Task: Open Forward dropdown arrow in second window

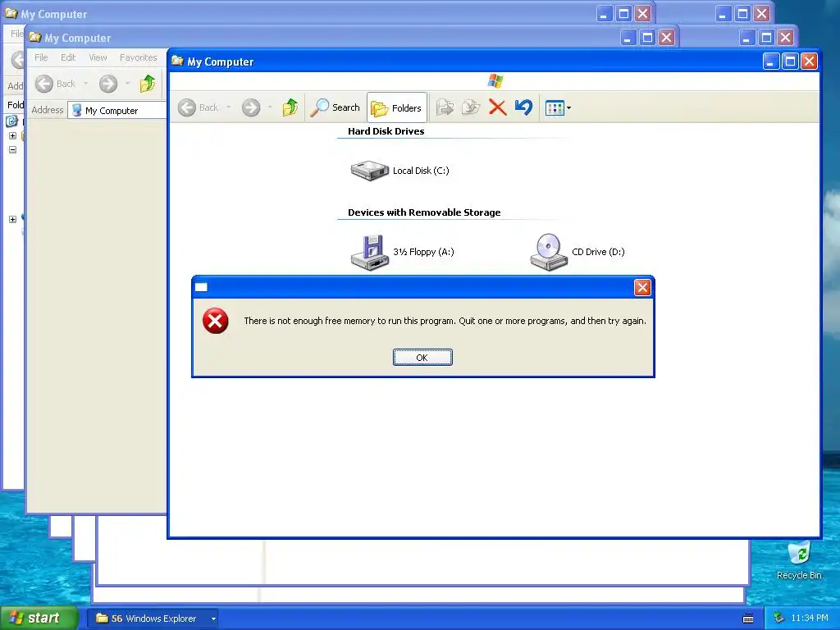Action: [x=127, y=84]
